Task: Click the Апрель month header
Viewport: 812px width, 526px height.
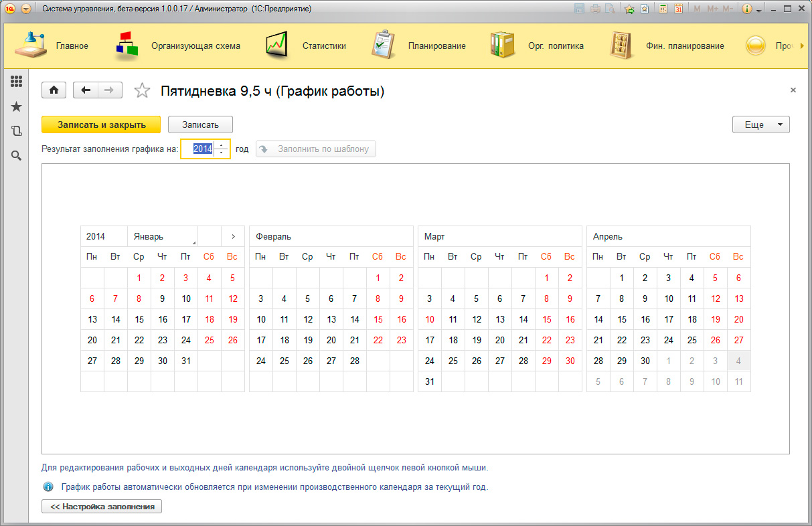Action: [669, 236]
